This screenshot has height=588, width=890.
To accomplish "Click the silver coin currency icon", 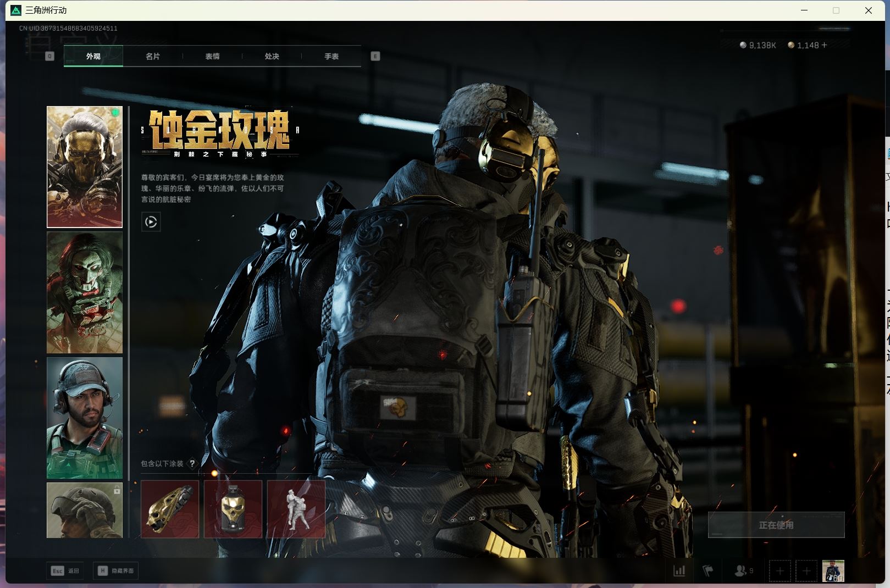I will [x=743, y=46].
